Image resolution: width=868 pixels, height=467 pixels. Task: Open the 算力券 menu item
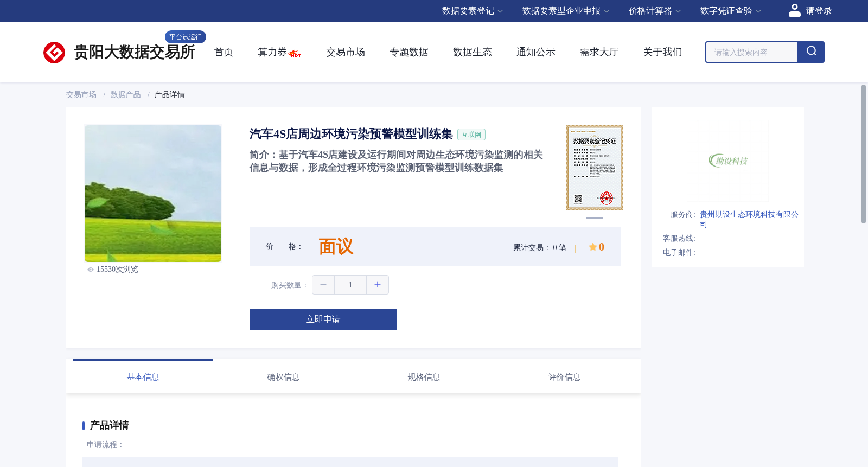click(x=272, y=52)
